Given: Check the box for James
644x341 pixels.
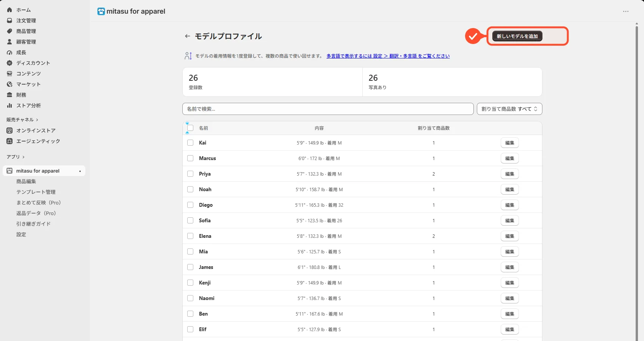Looking at the screenshot, I should pos(190,267).
